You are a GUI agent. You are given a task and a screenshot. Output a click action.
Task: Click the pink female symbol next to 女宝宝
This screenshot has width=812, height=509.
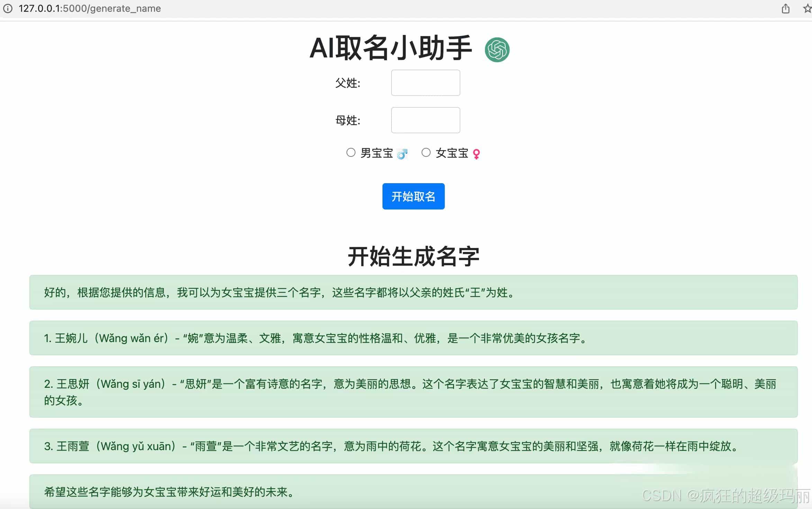pyautogui.click(x=476, y=153)
